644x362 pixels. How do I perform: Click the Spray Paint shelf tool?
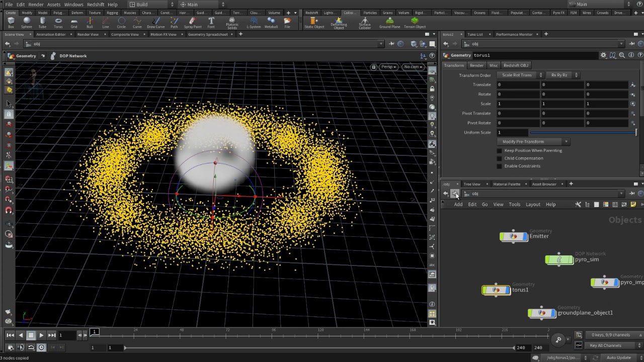pos(193,23)
